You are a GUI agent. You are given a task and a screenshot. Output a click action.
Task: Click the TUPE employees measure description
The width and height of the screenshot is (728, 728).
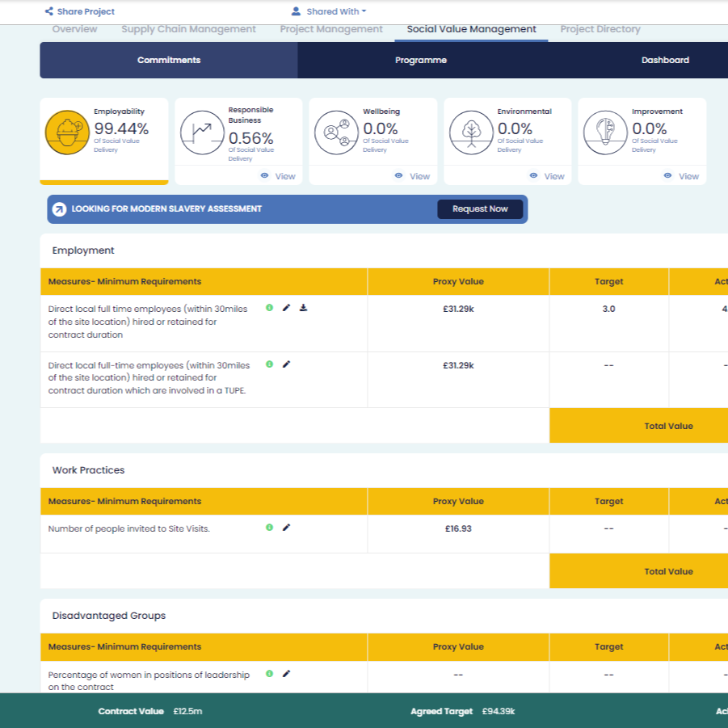click(149, 377)
